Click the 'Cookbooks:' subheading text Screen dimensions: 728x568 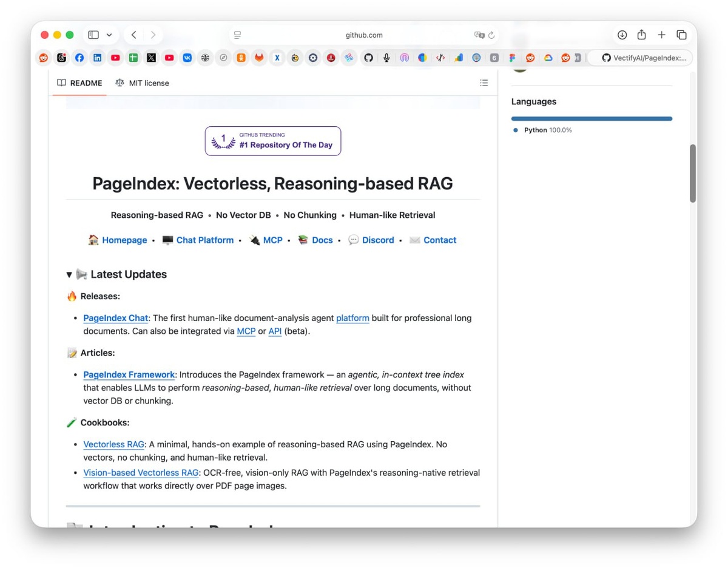[x=105, y=422]
